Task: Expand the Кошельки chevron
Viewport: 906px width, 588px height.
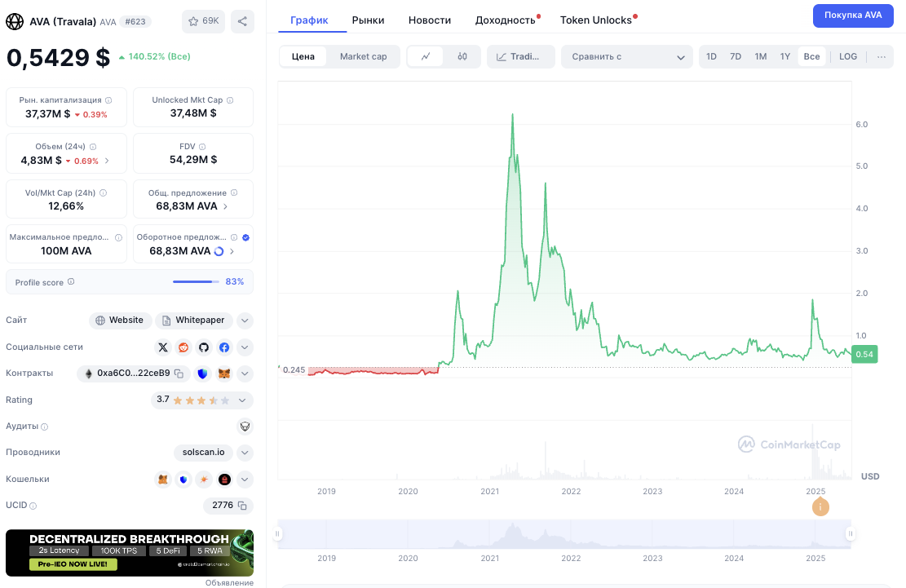Action: pyautogui.click(x=245, y=480)
